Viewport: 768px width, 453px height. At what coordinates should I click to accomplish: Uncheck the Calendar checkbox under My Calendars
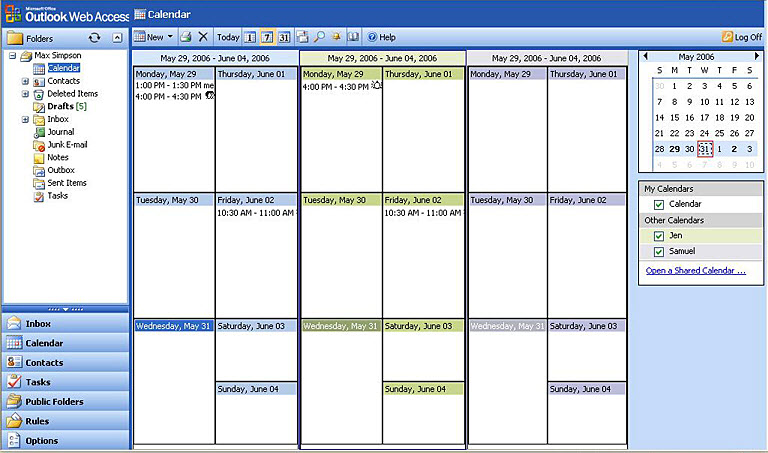(659, 204)
